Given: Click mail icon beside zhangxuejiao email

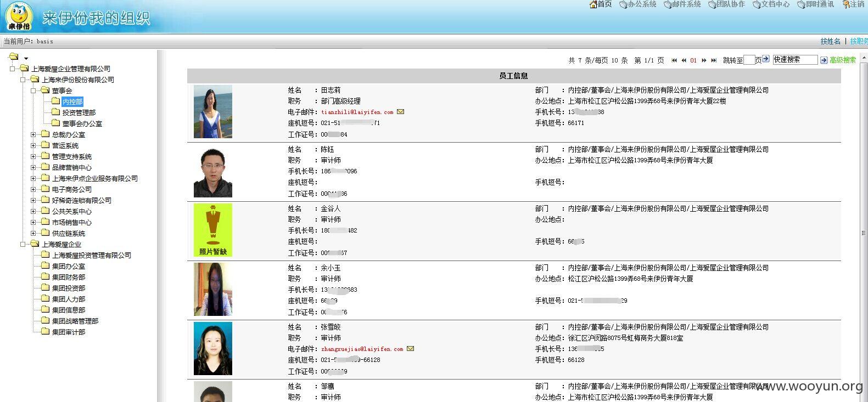Looking at the screenshot, I should (411, 349).
